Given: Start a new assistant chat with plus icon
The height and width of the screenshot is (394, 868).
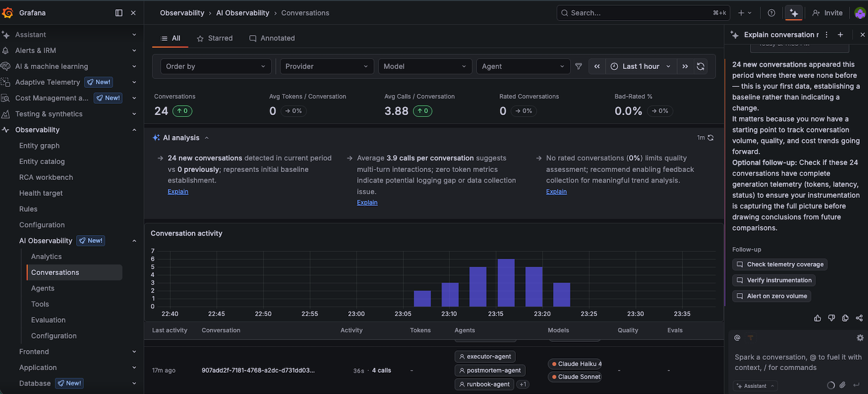Looking at the screenshot, I should click(x=841, y=35).
